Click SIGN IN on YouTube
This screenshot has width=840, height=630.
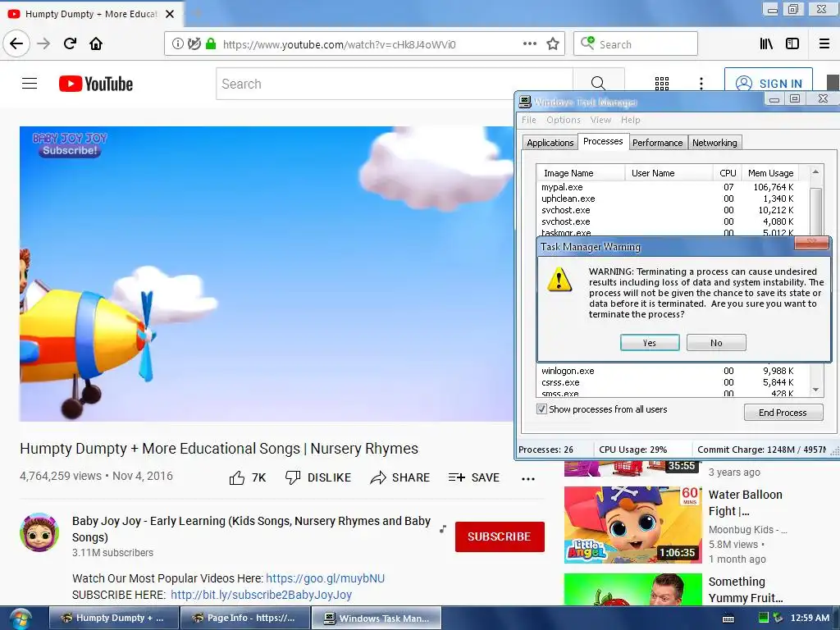click(x=769, y=84)
